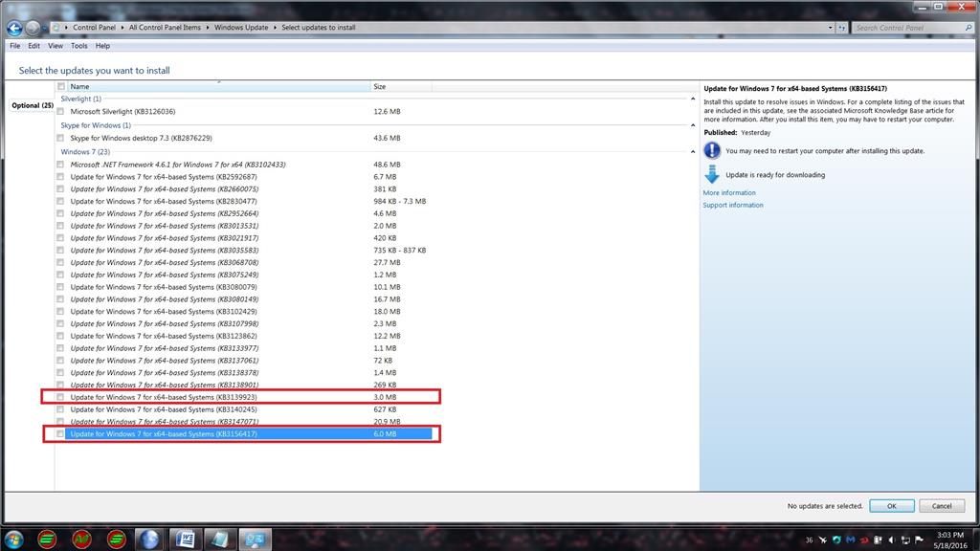The image size is (980, 551).
Task: Open the View menu
Action: [x=56, y=46]
